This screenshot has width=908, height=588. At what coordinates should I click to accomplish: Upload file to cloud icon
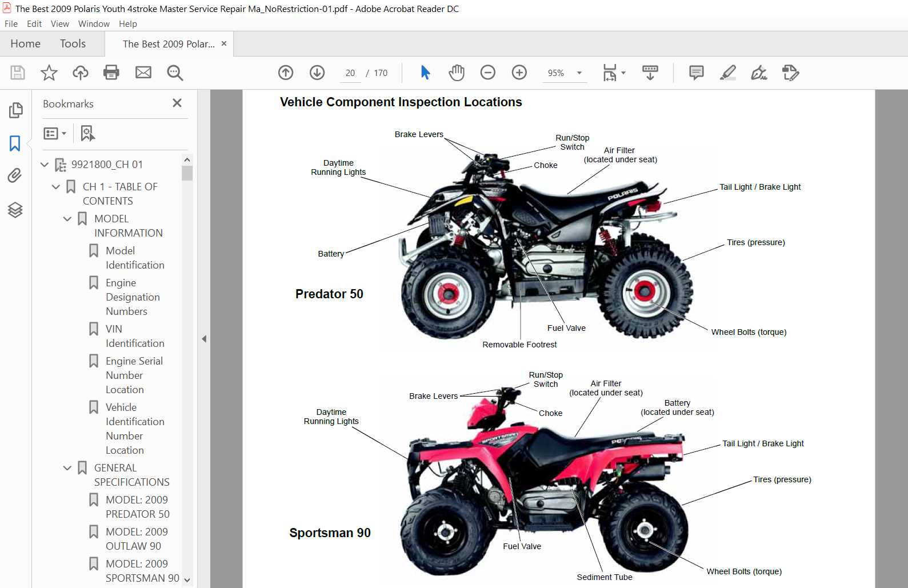[81, 73]
